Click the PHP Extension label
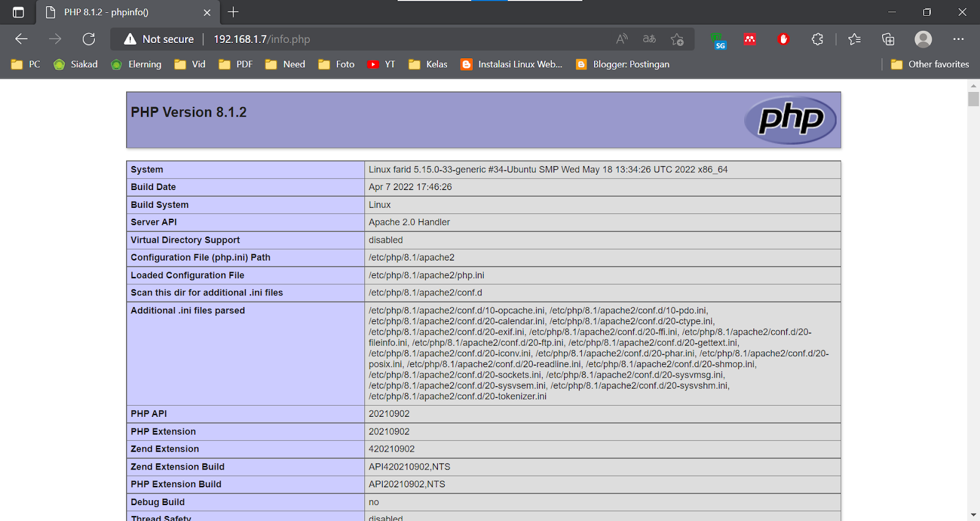 [x=163, y=432]
